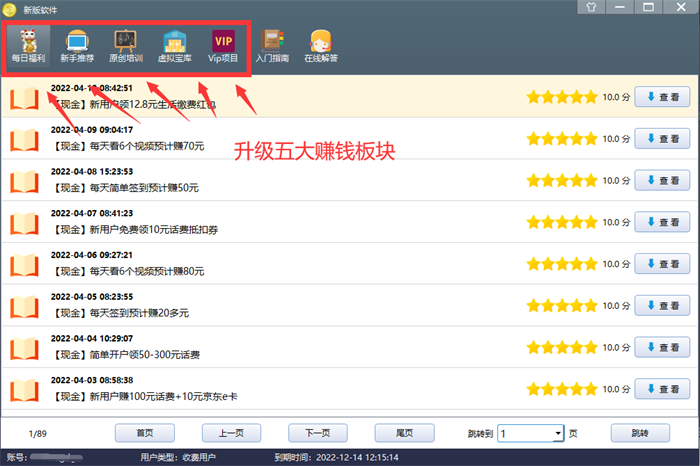This screenshot has height=466, width=700.
Task: Click the 10.0 分 score on 2022-04-07 row
Action: 617,222
